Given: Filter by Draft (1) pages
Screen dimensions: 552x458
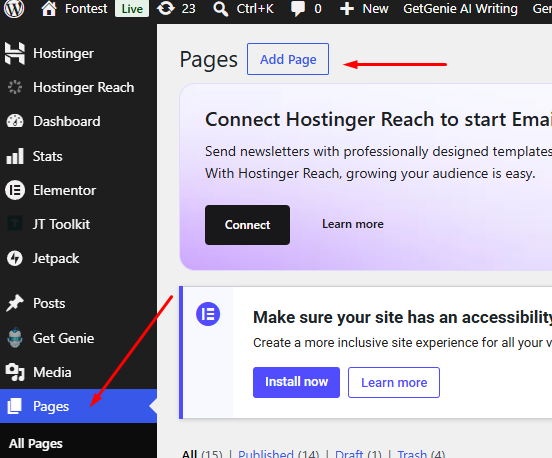Looking at the screenshot, I should click(x=358, y=453).
